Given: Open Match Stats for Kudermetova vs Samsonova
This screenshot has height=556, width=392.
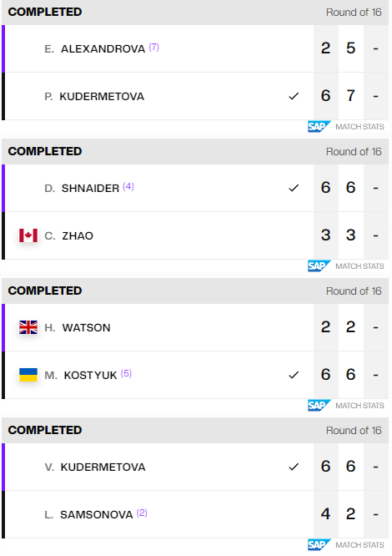Looking at the screenshot, I should tap(359, 545).
